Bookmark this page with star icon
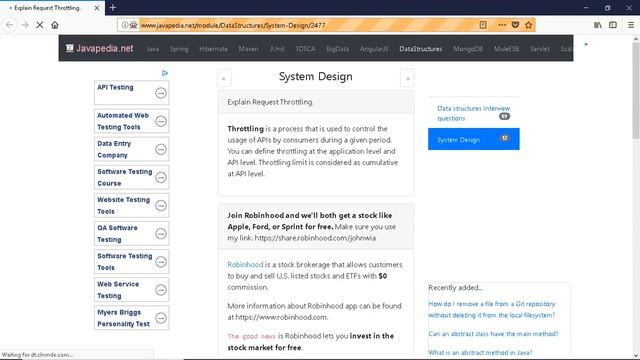The width and height of the screenshot is (640, 360). tap(529, 25)
